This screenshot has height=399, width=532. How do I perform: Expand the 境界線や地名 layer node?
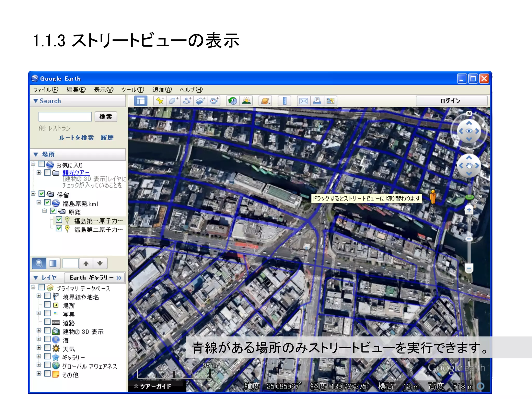pyautogui.click(x=39, y=296)
